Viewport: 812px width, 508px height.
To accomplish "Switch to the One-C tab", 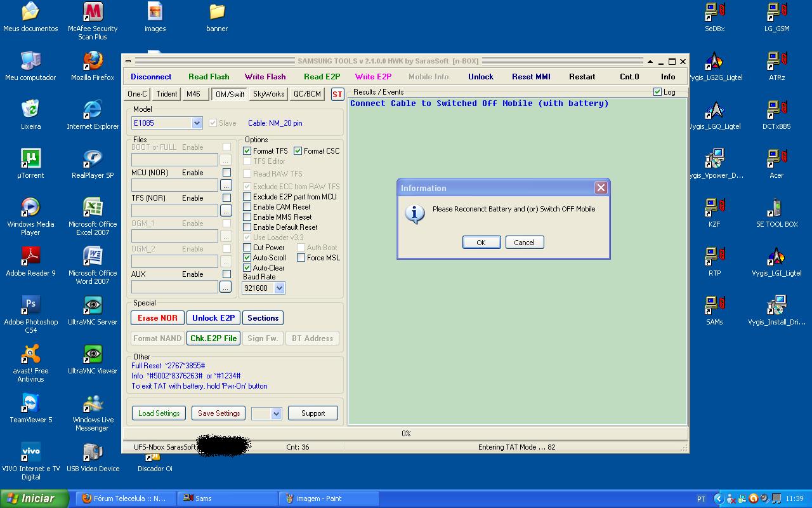I will click(x=137, y=94).
